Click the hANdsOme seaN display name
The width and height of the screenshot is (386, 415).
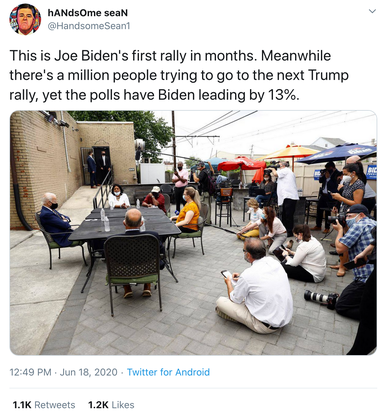(x=88, y=13)
